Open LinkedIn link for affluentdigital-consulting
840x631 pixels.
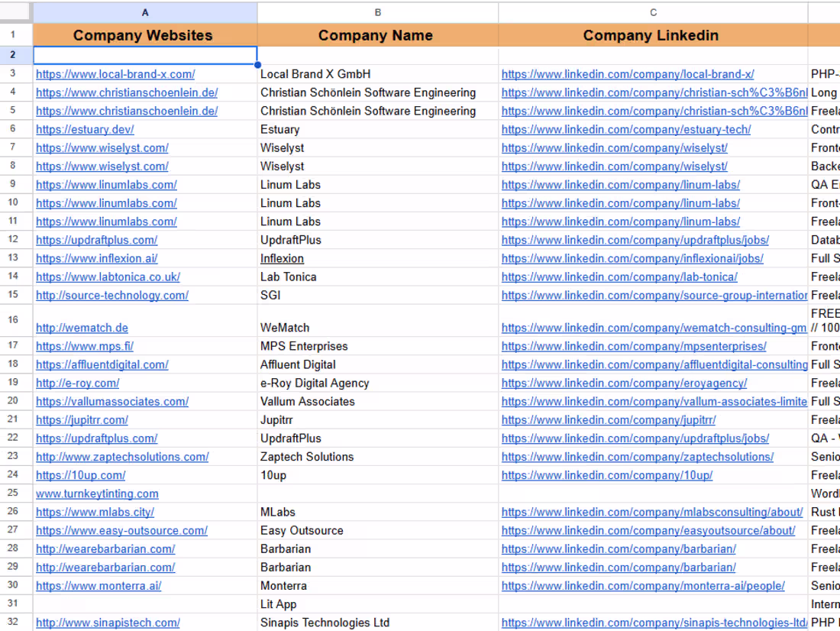pyautogui.click(x=654, y=364)
